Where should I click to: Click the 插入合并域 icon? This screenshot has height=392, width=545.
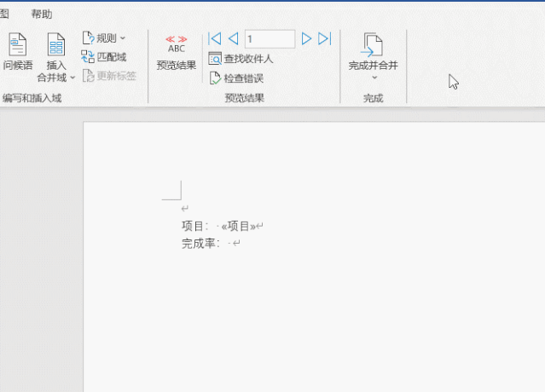56,44
